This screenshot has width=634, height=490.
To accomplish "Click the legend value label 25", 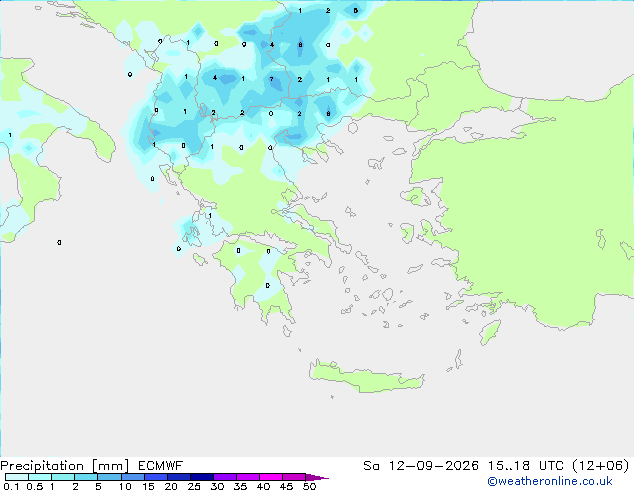I will (194, 486).
